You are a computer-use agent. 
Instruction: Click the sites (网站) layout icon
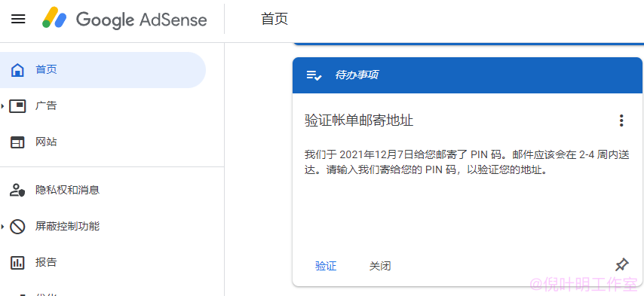17,142
